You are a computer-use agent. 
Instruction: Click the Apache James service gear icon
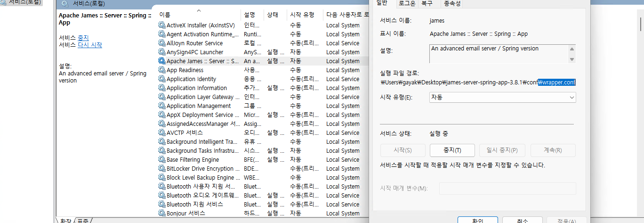[x=162, y=61]
